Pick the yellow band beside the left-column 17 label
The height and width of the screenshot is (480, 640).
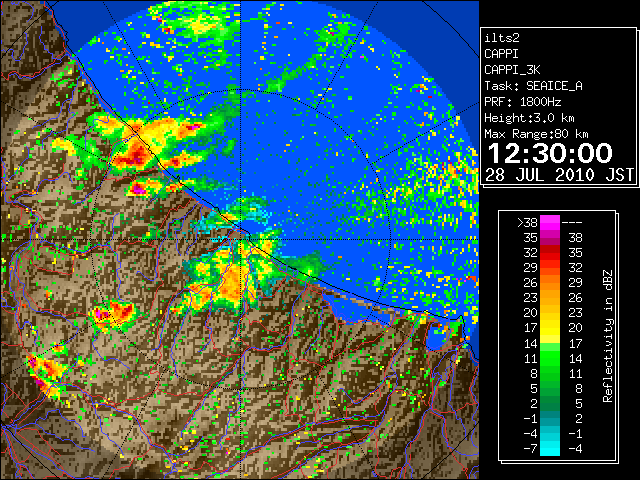coord(550,328)
